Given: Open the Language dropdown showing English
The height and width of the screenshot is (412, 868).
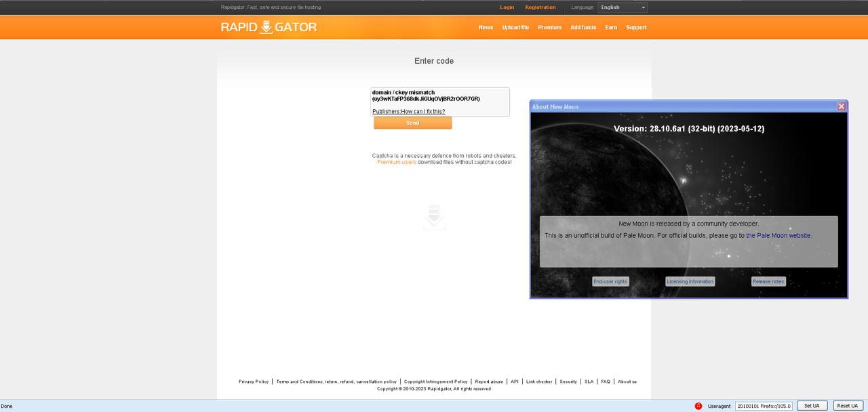Looking at the screenshot, I should coord(623,7).
